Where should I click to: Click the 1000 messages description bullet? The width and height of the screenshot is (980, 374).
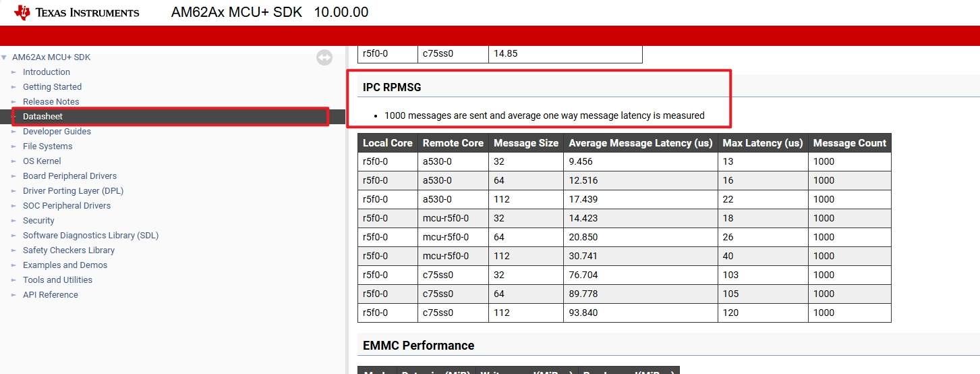pos(544,115)
